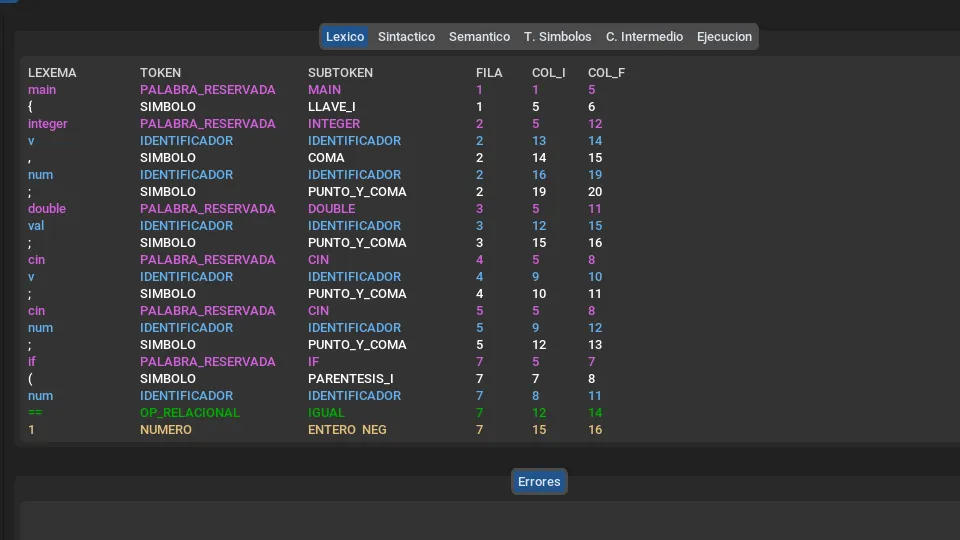Select the '{' lexeme cell
This screenshot has width=960, height=540.
coord(30,107)
